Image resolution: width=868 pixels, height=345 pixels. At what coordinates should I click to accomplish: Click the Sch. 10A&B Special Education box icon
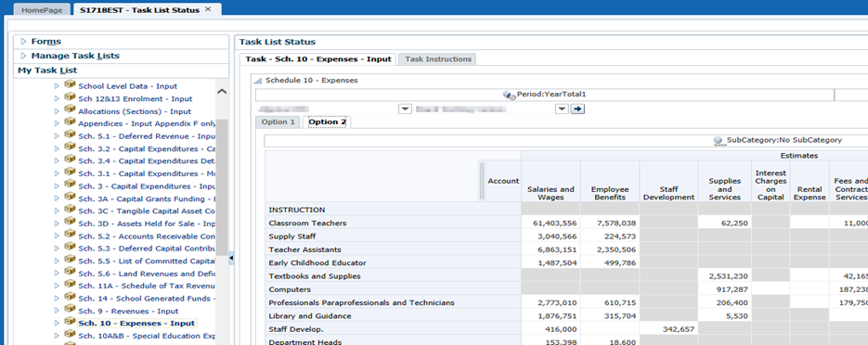70,335
